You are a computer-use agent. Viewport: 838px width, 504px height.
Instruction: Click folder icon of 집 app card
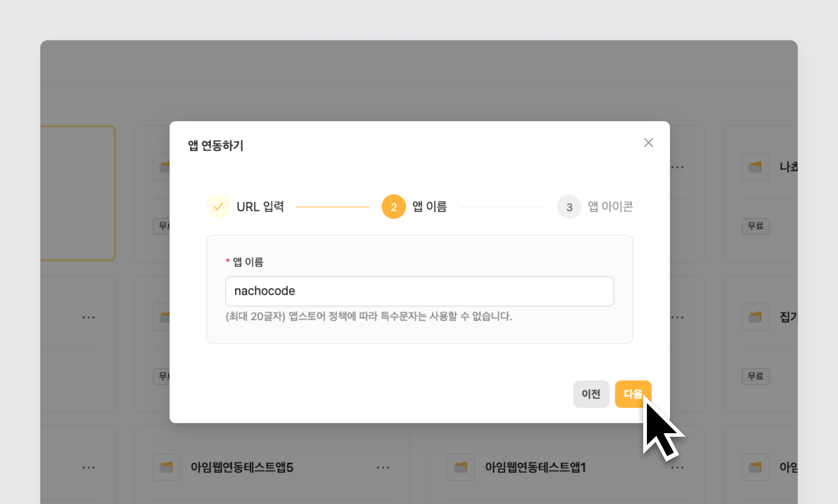755,317
